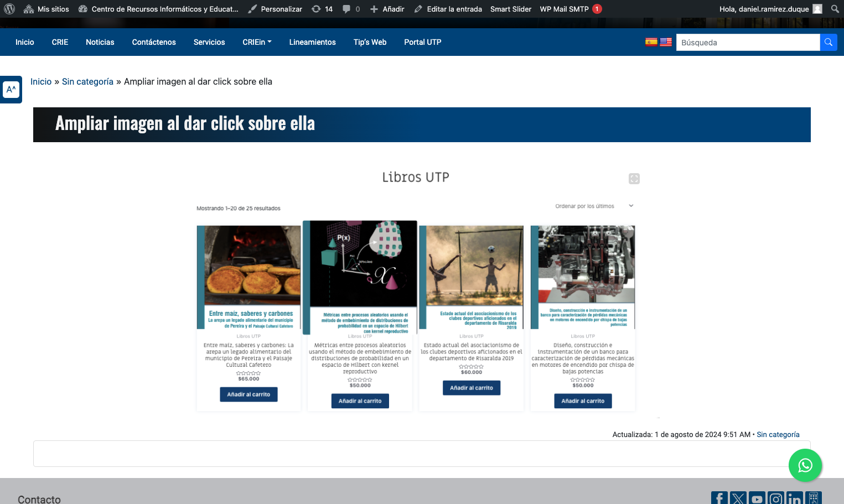Open the Mis sitios admin menu
This screenshot has height=504, width=844.
coord(46,9)
